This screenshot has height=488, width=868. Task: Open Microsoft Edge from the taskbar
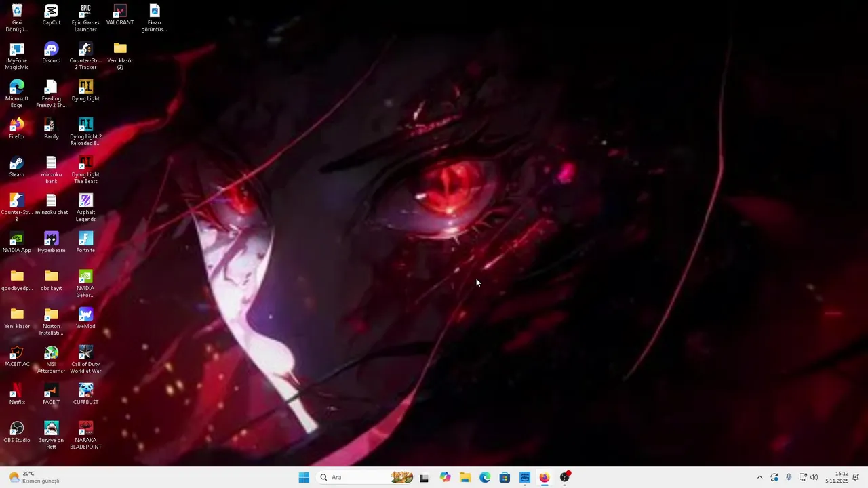pyautogui.click(x=485, y=477)
